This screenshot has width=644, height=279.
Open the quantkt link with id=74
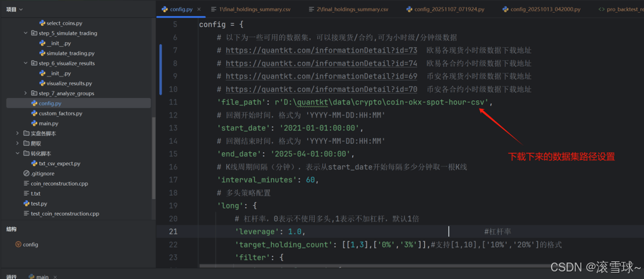click(322, 64)
